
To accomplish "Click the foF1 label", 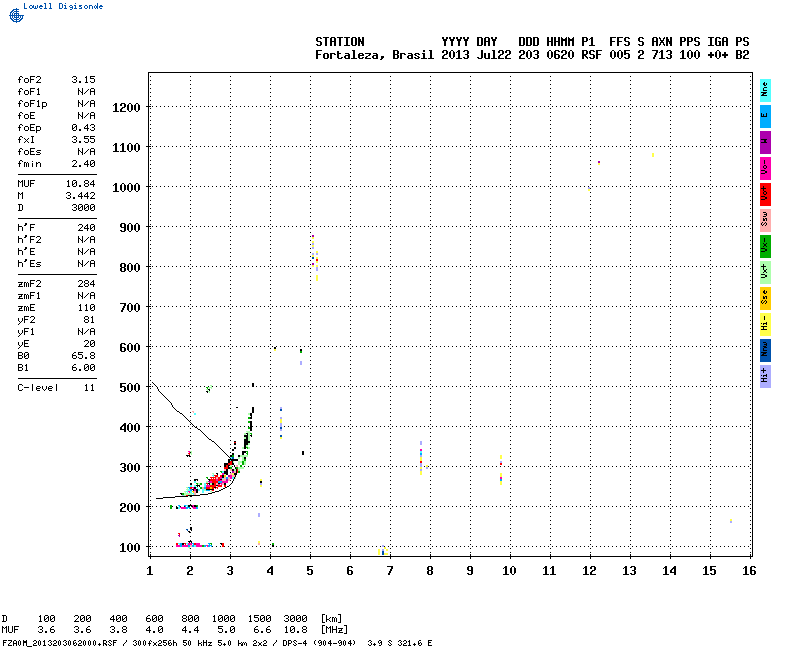I will (x=30, y=92).
